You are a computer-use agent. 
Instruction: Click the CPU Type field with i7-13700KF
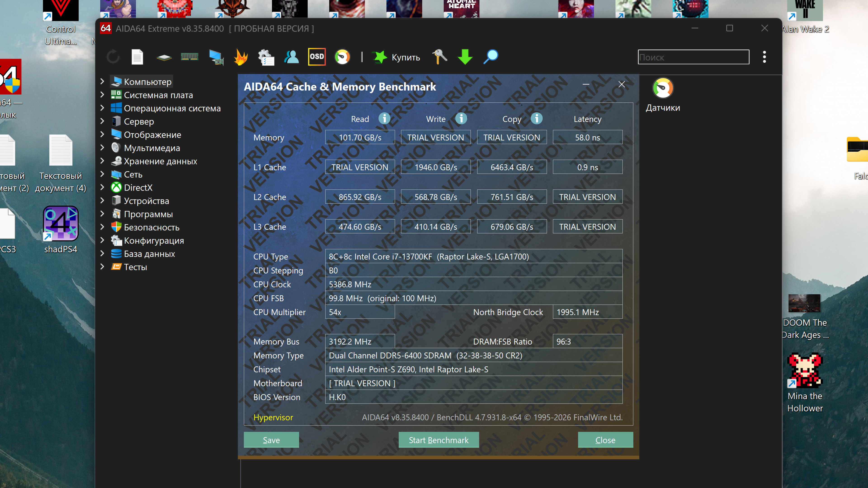(474, 256)
